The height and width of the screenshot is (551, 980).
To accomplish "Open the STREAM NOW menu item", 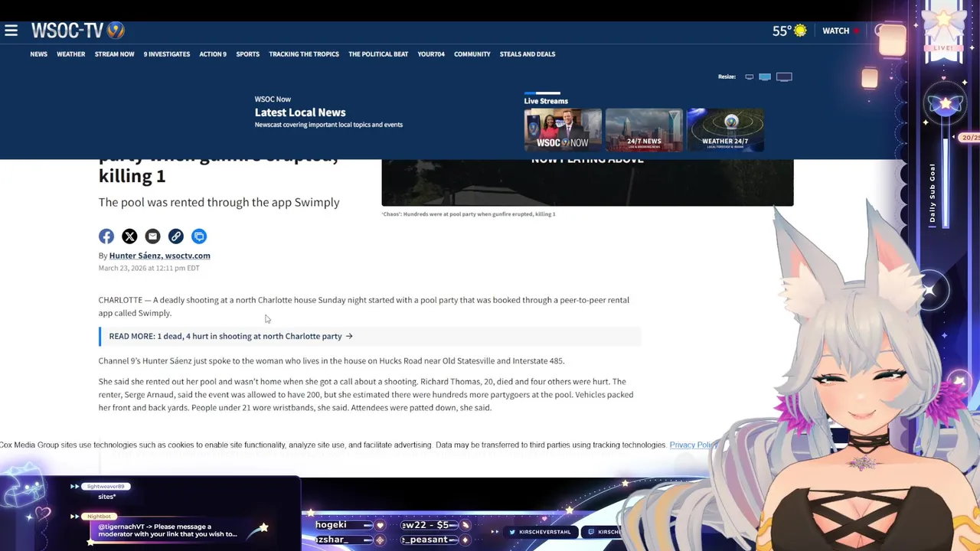I will [x=114, y=54].
